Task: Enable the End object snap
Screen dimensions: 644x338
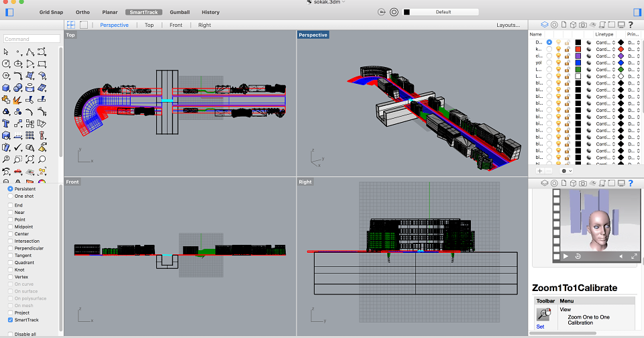Action: (x=10, y=205)
